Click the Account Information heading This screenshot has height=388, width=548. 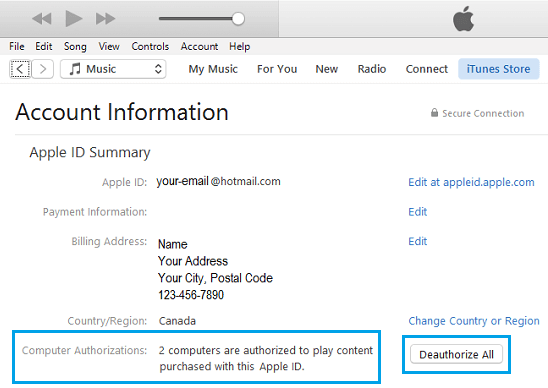tap(122, 112)
